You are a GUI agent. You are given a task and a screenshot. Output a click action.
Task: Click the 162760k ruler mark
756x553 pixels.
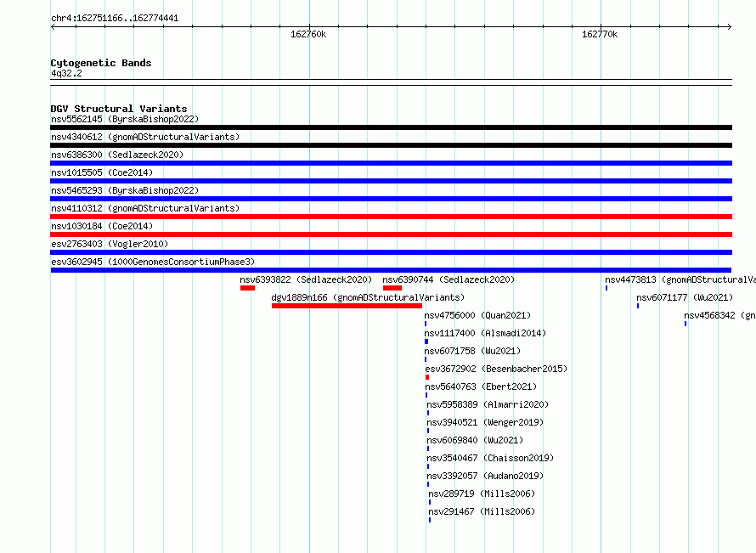click(x=308, y=34)
